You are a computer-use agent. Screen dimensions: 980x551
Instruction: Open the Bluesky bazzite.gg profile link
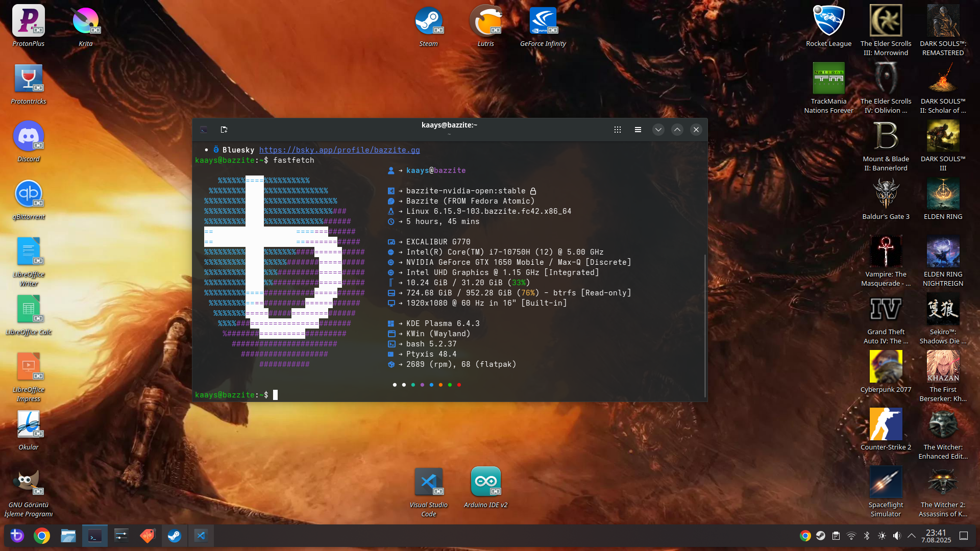339,150
